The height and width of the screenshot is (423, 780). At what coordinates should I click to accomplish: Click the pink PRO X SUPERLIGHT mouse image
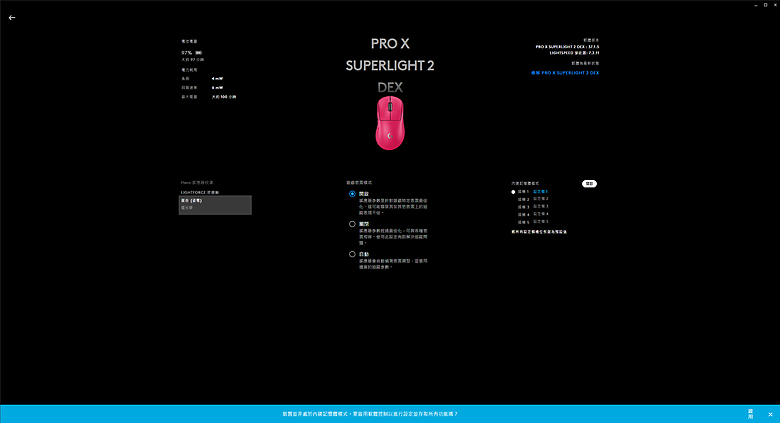point(390,123)
